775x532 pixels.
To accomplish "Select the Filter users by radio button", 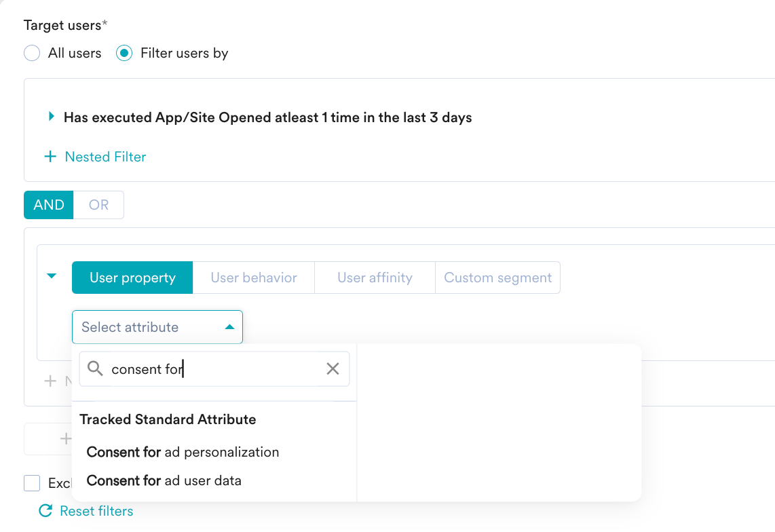I will point(124,53).
